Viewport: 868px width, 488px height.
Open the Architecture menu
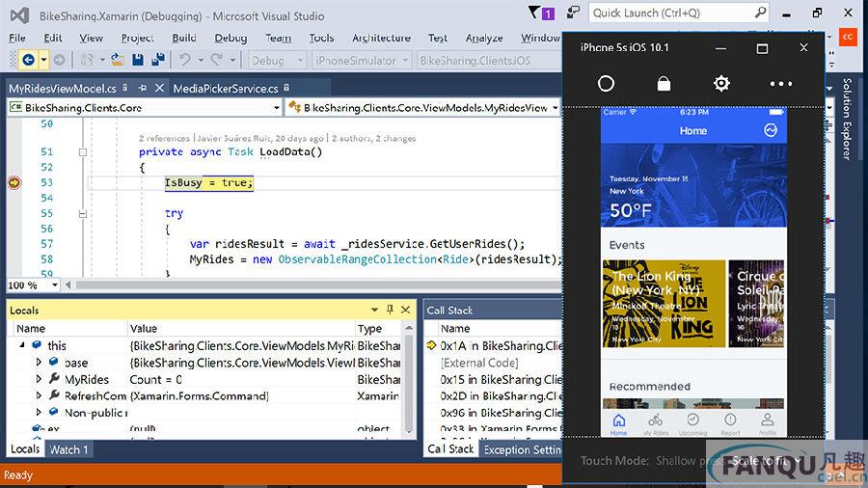coord(381,38)
